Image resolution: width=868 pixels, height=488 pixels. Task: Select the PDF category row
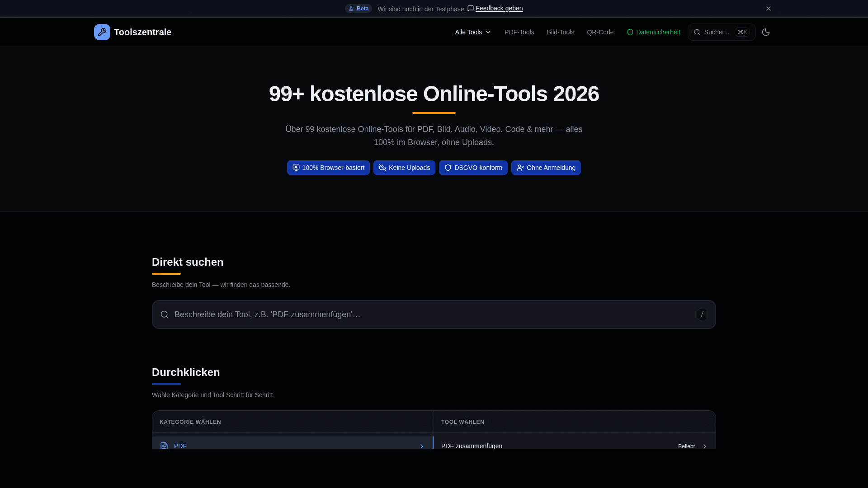[x=292, y=443]
